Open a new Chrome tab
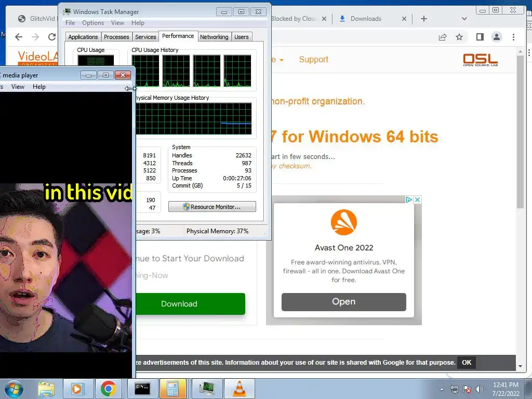532x399 pixels. (x=424, y=19)
